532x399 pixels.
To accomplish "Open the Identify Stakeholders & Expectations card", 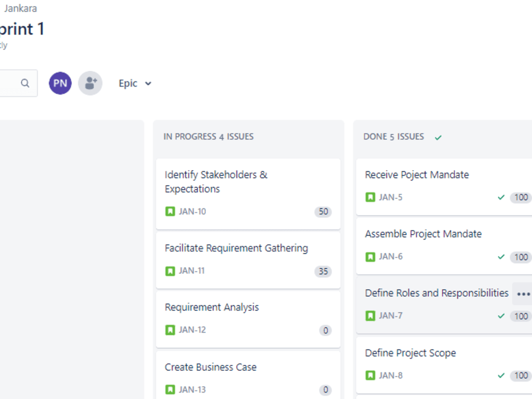I will coord(248,194).
